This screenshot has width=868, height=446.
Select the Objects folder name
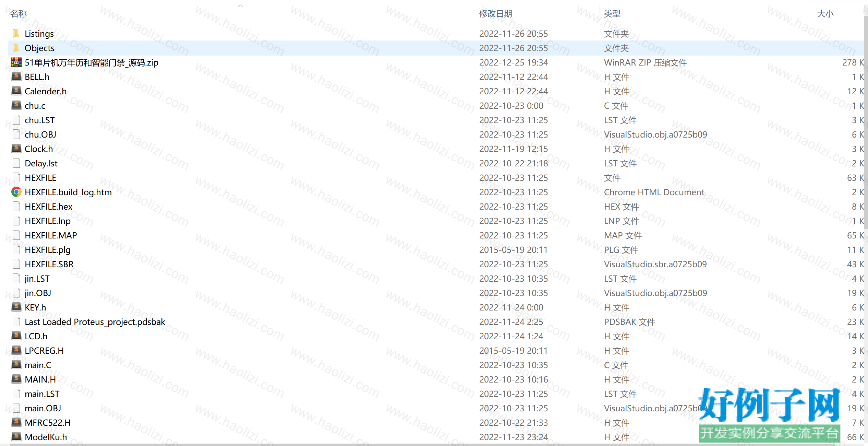click(39, 48)
